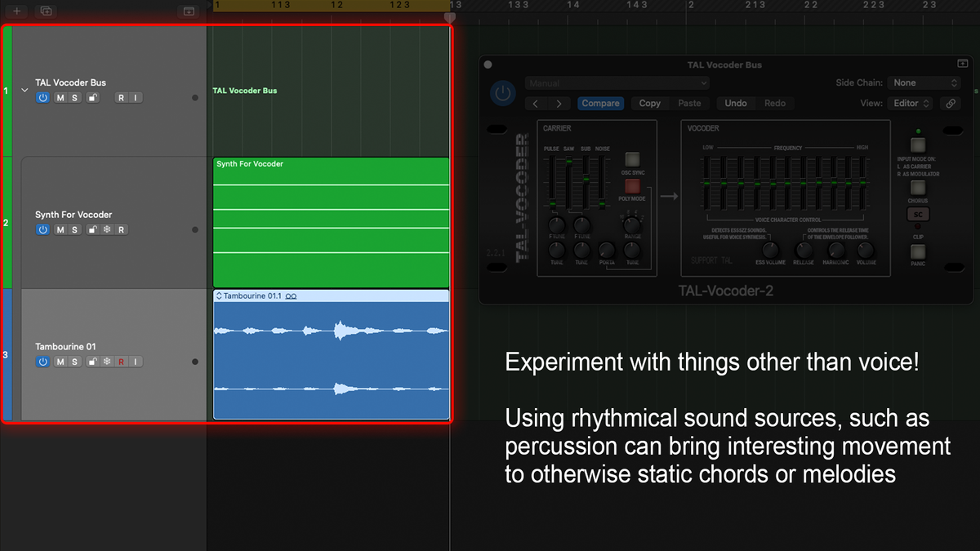Open the Manual preset menu
The image size is (980, 551).
click(617, 82)
